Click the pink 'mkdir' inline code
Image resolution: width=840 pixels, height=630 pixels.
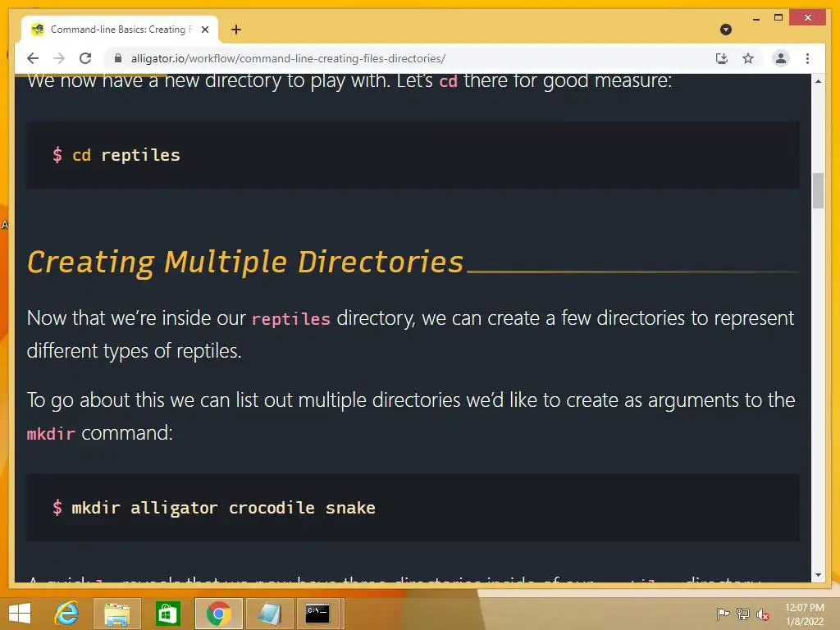(51, 433)
